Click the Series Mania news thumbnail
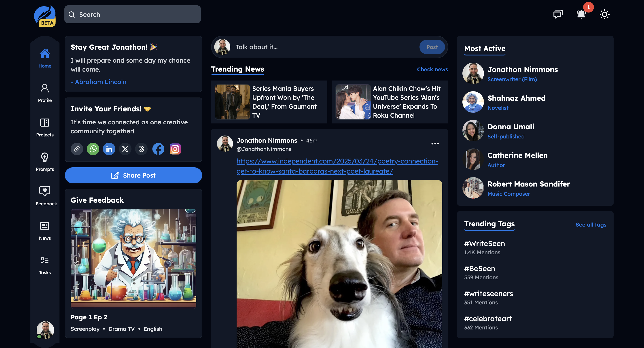644x348 pixels. click(232, 102)
